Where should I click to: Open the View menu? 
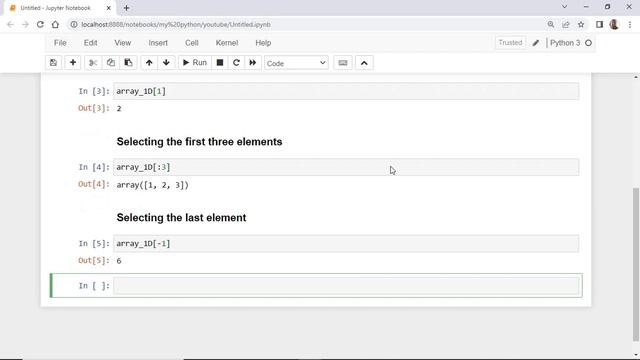pos(122,43)
